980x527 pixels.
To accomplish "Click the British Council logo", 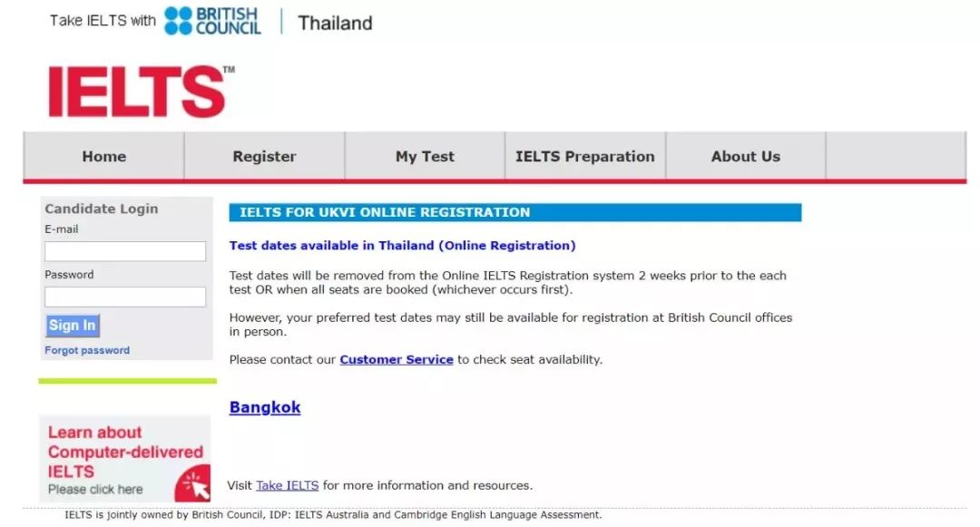I will pyautogui.click(x=212, y=21).
